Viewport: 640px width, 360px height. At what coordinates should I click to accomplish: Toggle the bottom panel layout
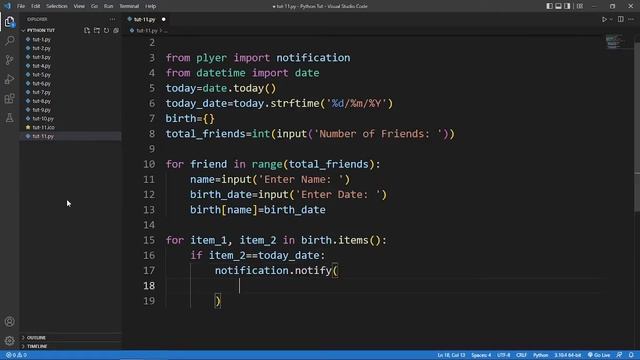click(558, 6)
